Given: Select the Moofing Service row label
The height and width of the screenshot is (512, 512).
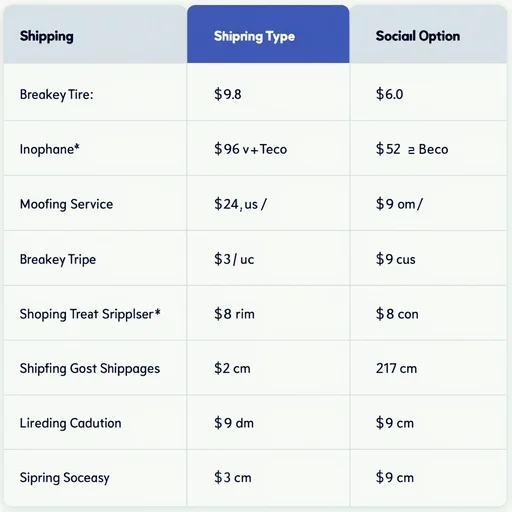Looking at the screenshot, I should click(66, 204).
